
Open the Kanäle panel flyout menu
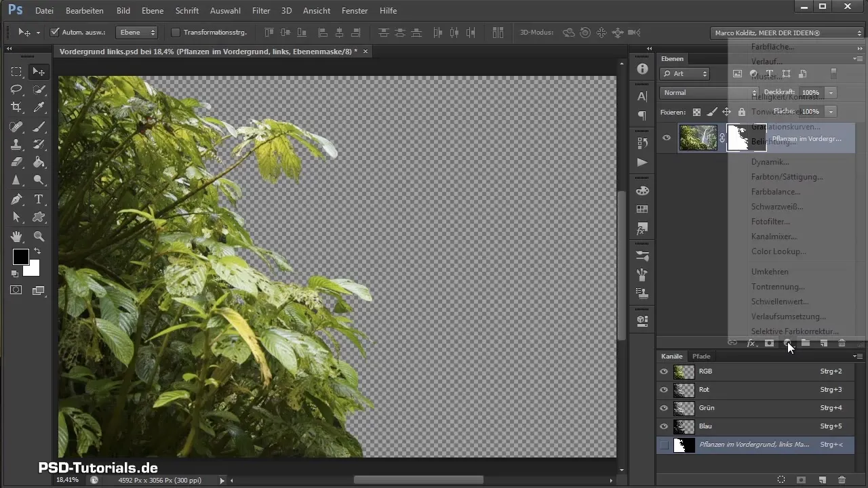click(x=858, y=356)
